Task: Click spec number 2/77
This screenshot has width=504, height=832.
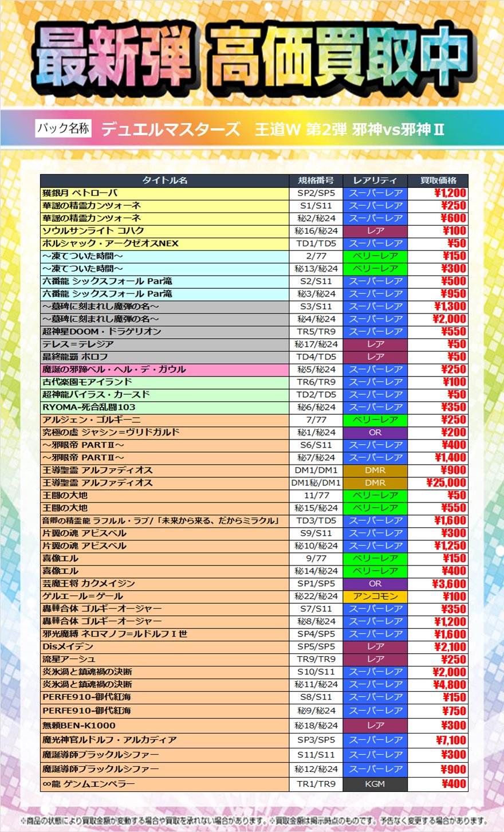Action: point(316,256)
